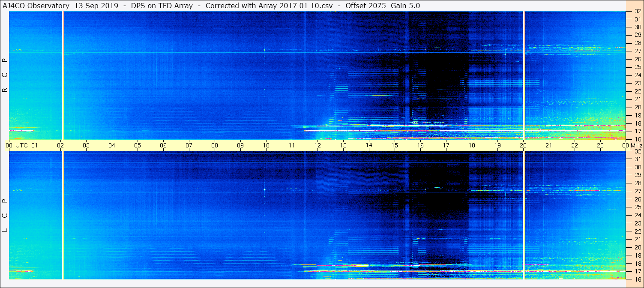Click the RCP polarization label of upper panel

pos(5,75)
